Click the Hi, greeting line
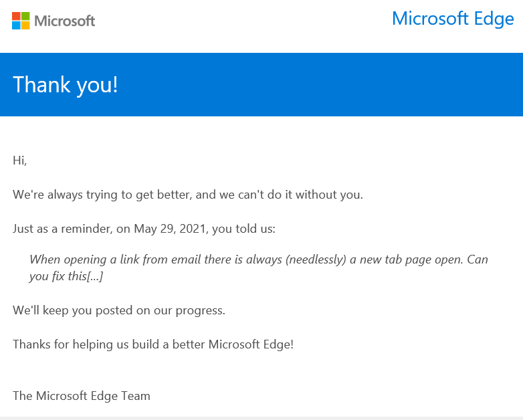The height and width of the screenshot is (420, 523). 19,161
